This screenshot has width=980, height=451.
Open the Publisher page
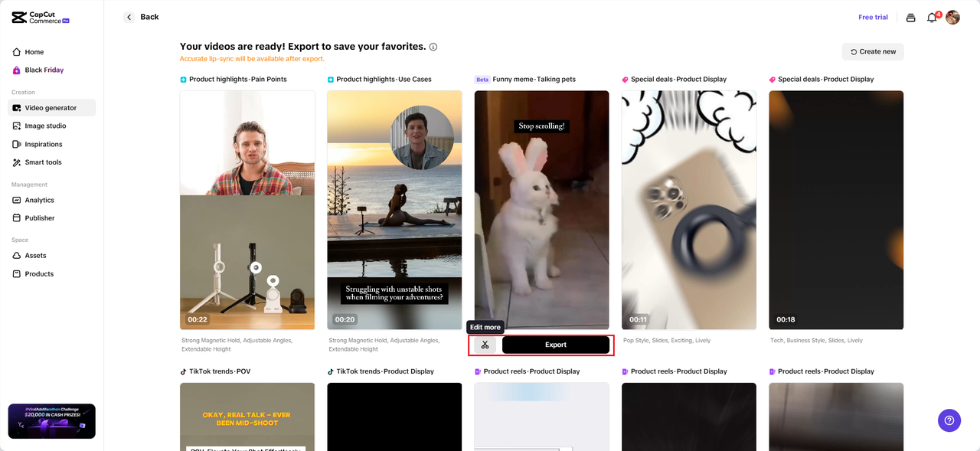coord(52,218)
